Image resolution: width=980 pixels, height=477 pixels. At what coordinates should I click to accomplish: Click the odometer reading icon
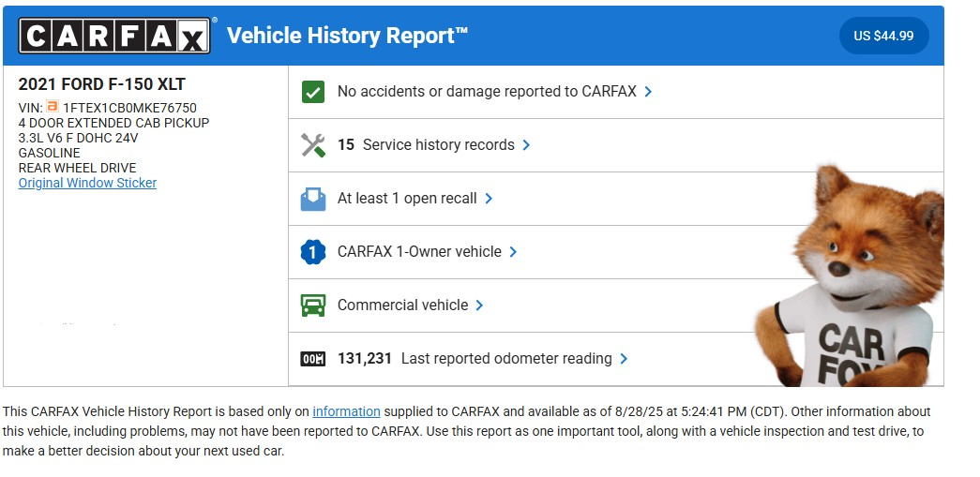pyautogui.click(x=312, y=359)
